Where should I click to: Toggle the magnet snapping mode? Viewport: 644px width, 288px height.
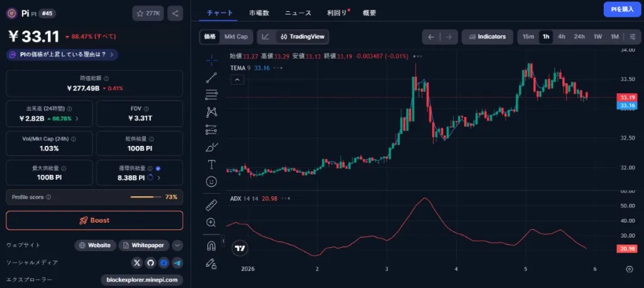(x=211, y=246)
